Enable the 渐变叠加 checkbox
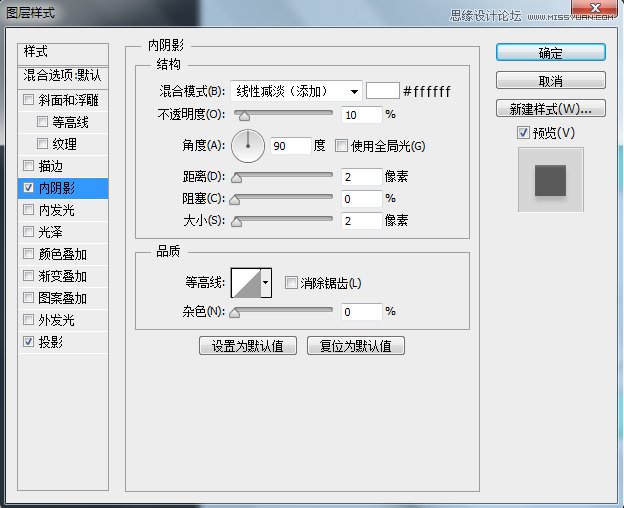The width and height of the screenshot is (624, 508). [28, 275]
